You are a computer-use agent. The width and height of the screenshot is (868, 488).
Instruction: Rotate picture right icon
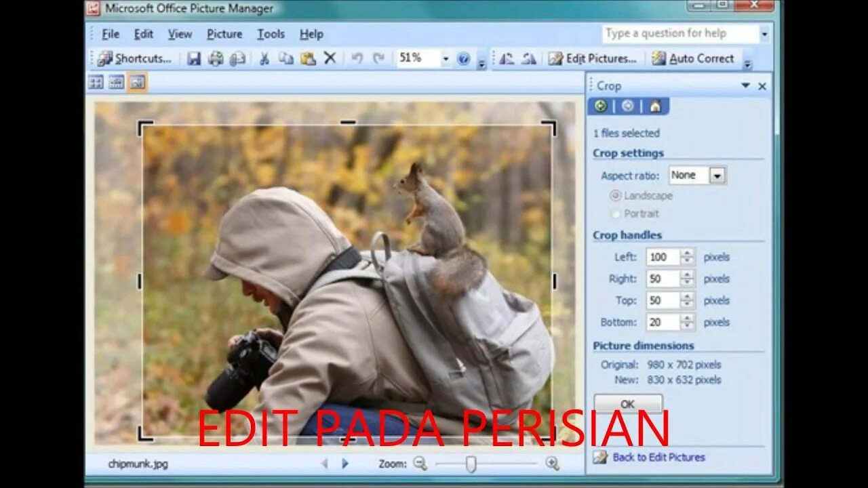(x=529, y=59)
